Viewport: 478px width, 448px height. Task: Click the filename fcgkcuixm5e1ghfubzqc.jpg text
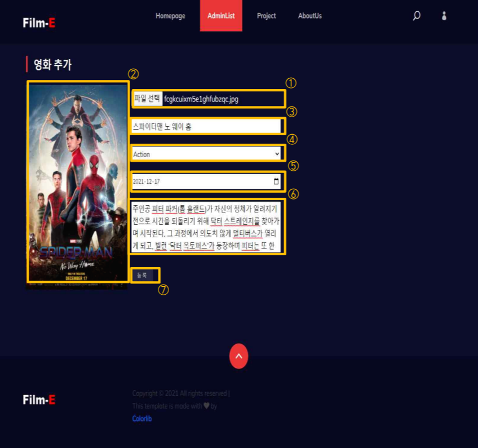tap(201, 99)
